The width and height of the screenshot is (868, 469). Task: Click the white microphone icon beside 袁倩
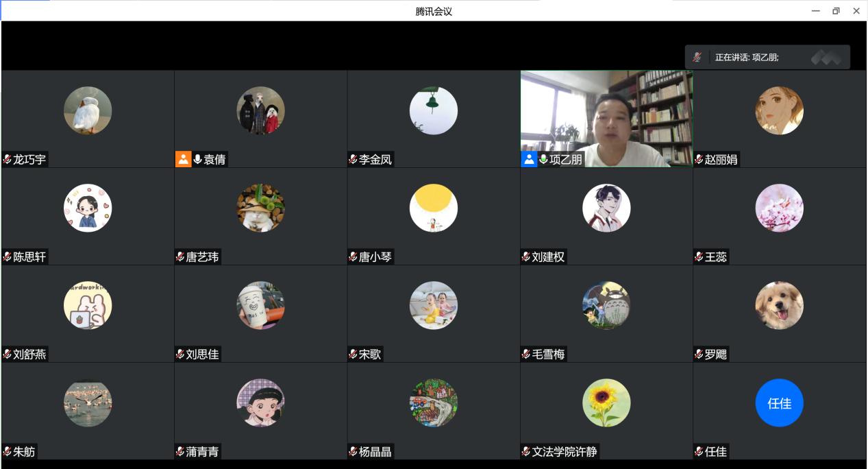198,159
